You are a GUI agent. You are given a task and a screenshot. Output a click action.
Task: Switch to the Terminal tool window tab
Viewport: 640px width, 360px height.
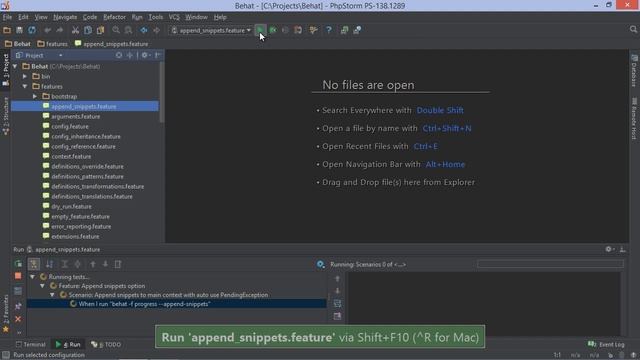coord(31,344)
